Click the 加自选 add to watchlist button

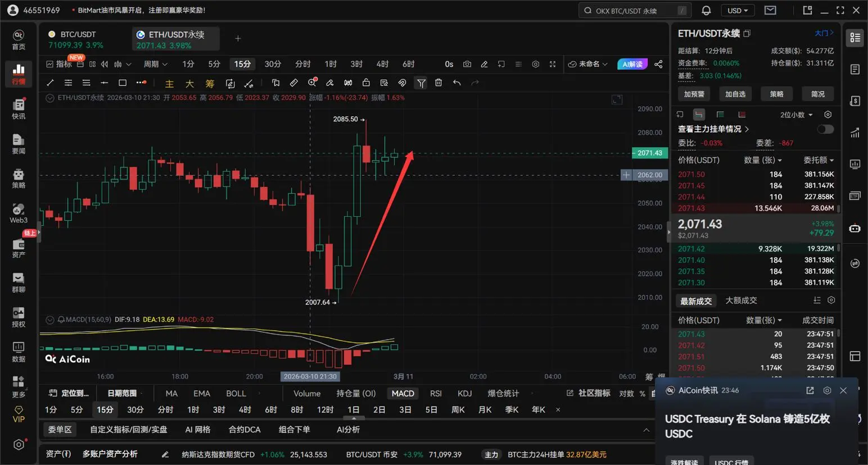pyautogui.click(x=735, y=94)
